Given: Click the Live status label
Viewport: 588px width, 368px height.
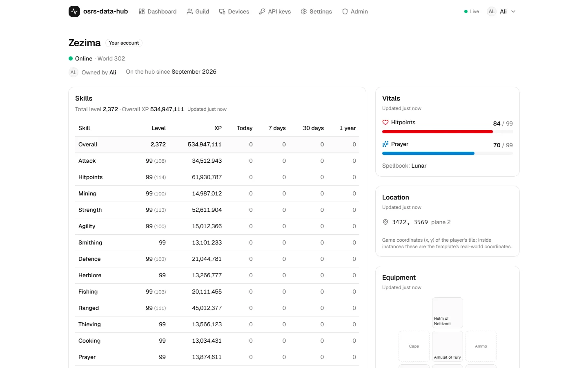Looking at the screenshot, I should click(x=474, y=11).
